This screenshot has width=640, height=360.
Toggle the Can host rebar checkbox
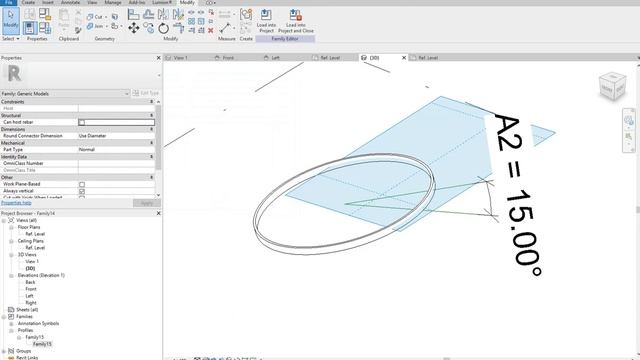pos(82,122)
